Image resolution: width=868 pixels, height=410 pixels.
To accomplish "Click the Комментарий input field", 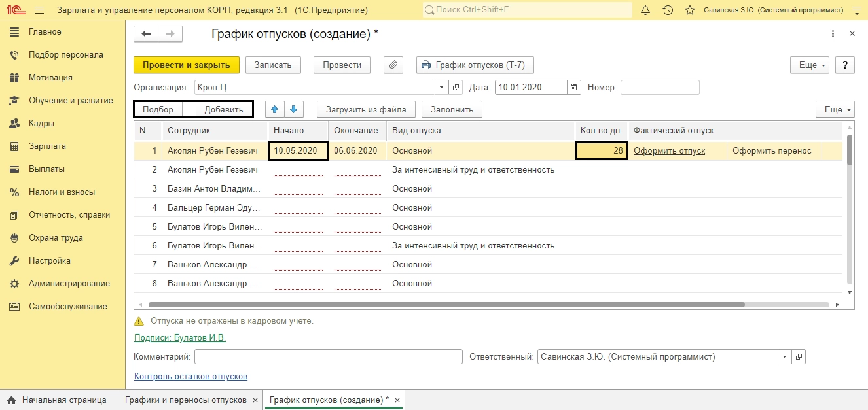I will (329, 357).
